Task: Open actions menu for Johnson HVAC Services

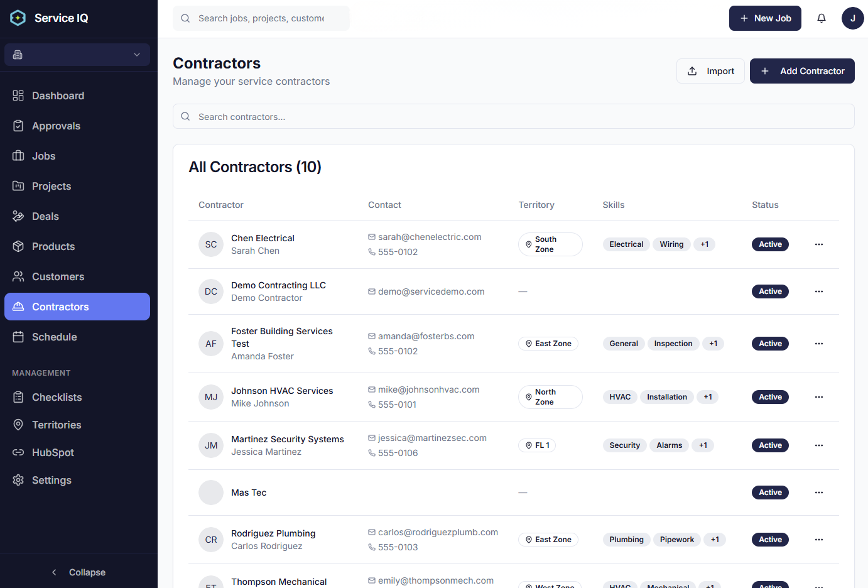Action: coord(819,397)
